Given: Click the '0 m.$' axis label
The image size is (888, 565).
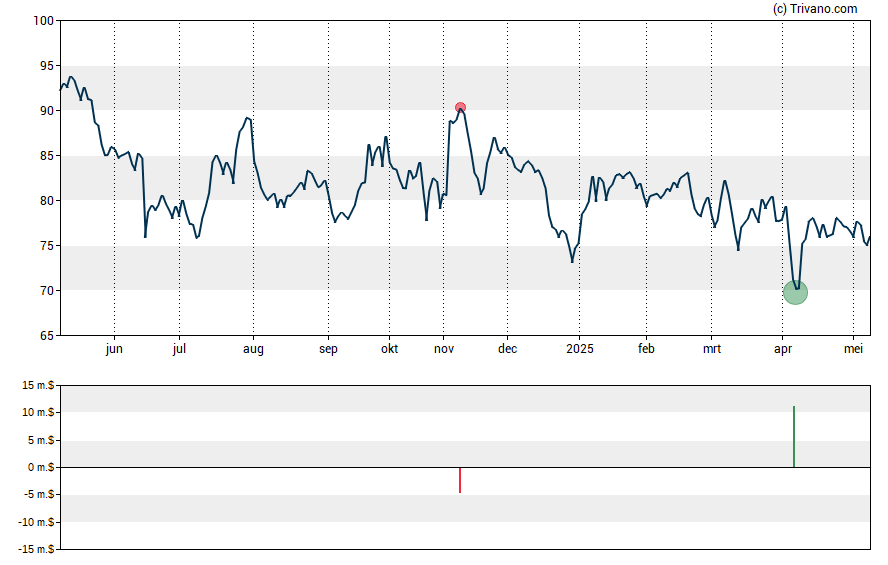Looking at the screenshot, I should tap(41, 467).
